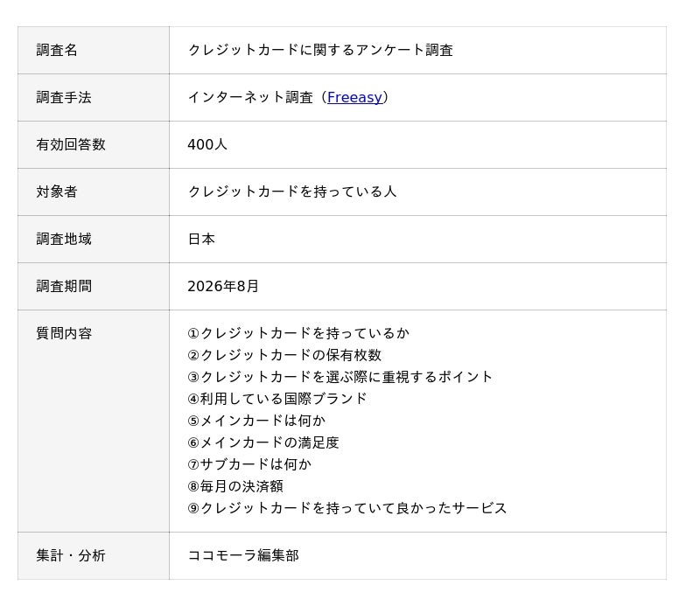
Task: Click the 調査期間 label cell
Action: pos(94,287)
